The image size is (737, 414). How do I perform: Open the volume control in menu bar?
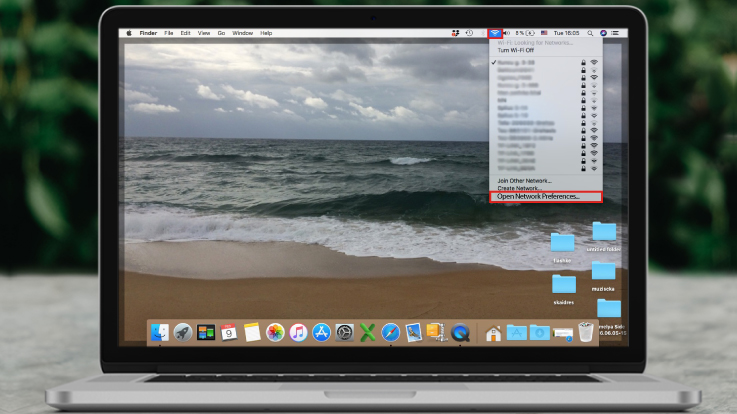508,33
